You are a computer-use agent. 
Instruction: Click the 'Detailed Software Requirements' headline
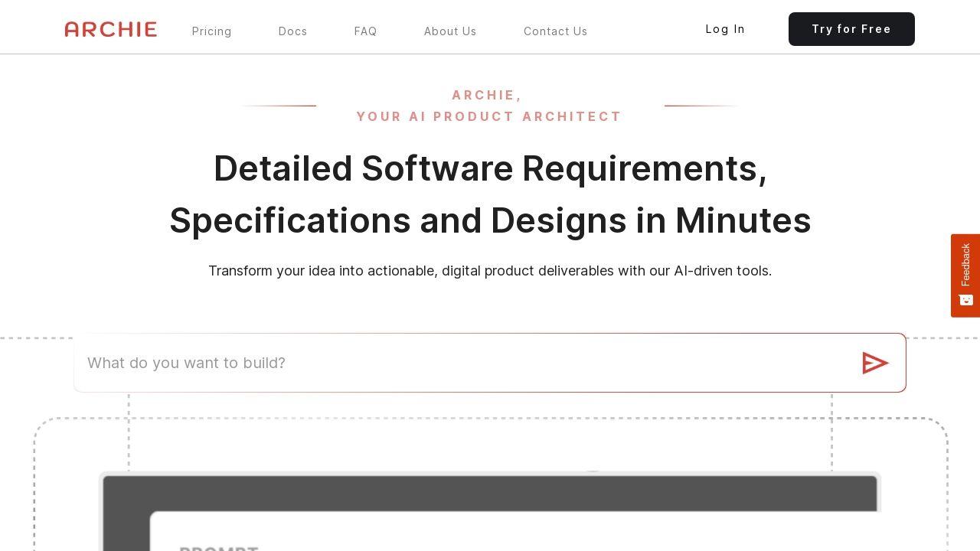(490, 168)
